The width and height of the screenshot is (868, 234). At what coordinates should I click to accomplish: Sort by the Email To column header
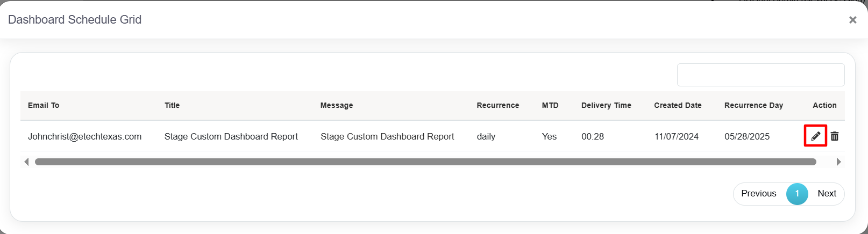44,105
